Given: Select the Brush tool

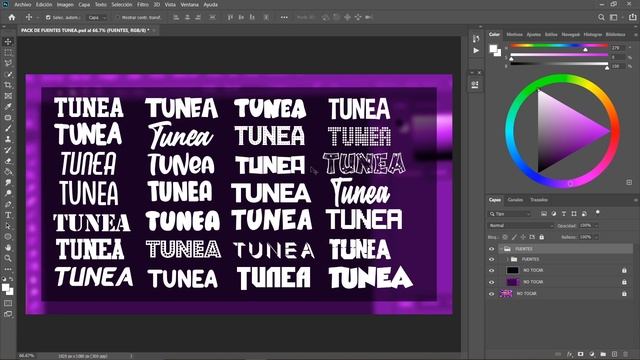Looking at the screenshot, I should click(x=8, y=128).
